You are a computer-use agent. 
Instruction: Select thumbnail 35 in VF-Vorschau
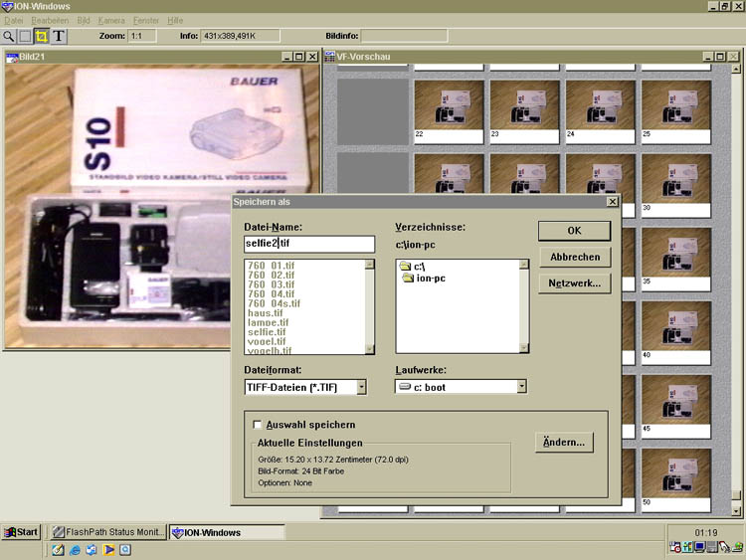coord(676,259)
